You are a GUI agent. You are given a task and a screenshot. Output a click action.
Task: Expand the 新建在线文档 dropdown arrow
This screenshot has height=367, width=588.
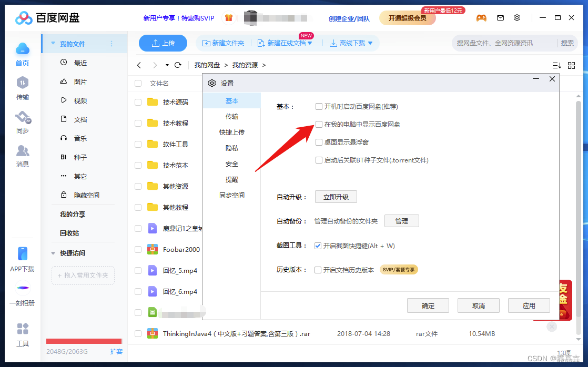click(x=310, y=44)
